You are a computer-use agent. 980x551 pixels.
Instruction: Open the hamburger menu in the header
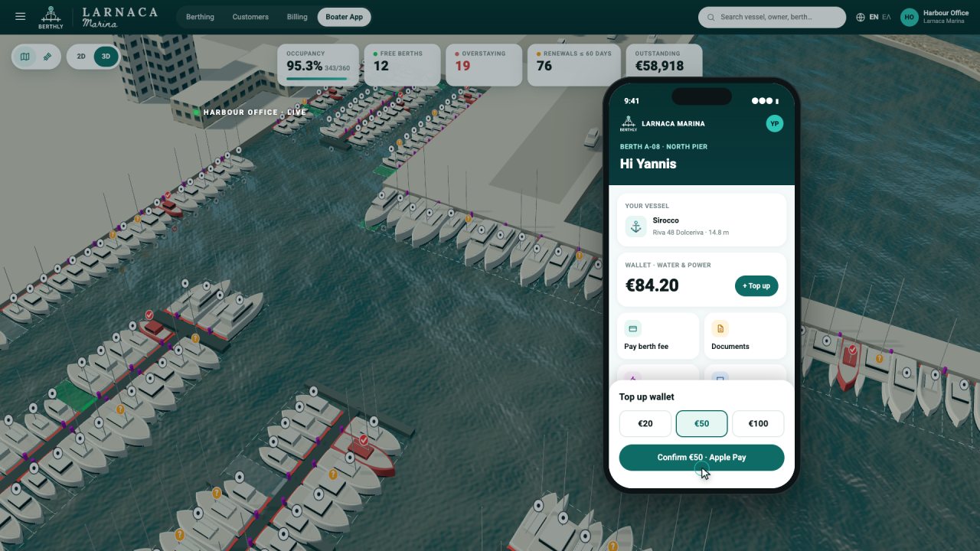pos(20,17)
